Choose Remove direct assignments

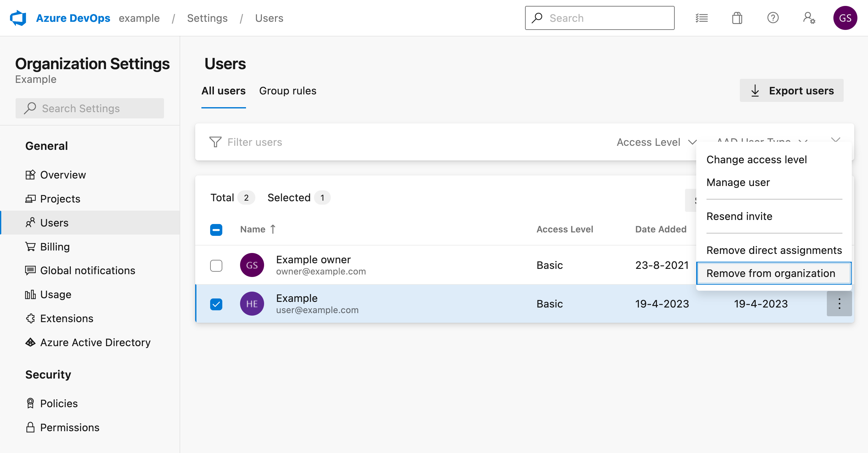(x=773, y=250)
